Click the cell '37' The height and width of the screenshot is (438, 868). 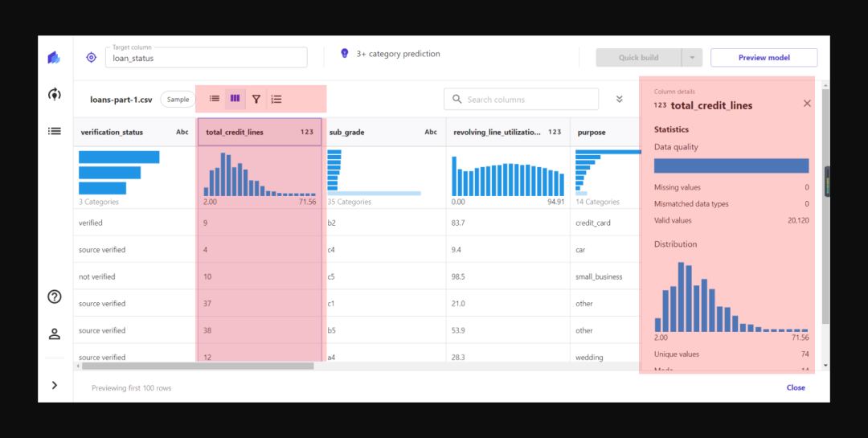(x=207, y=304)
